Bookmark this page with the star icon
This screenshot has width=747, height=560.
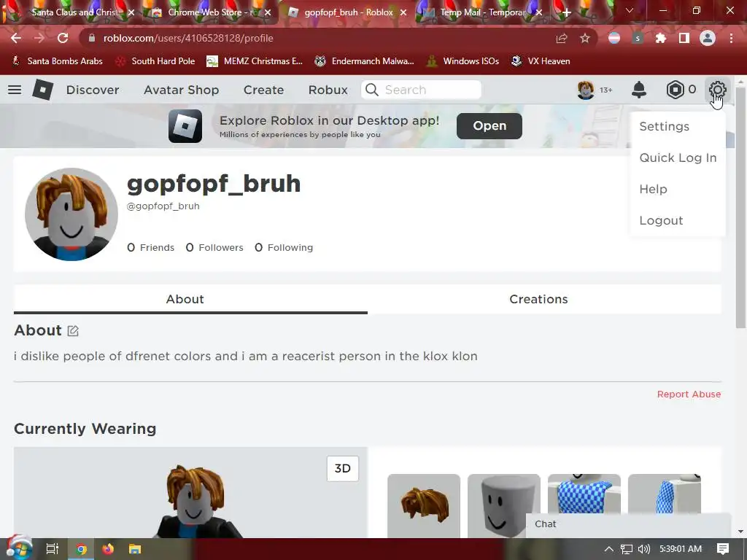(x=585, y=38)
